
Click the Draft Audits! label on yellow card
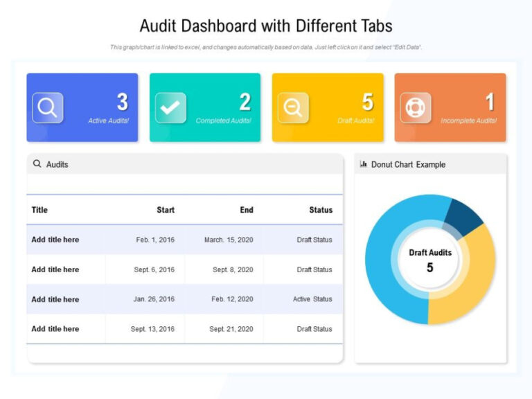[356, 121]
